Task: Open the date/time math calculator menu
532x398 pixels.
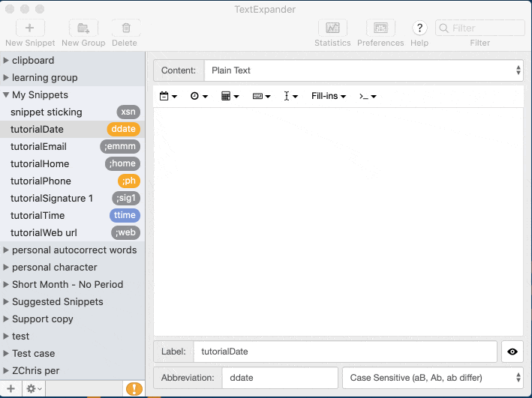Action: click(x=230, y=96)
